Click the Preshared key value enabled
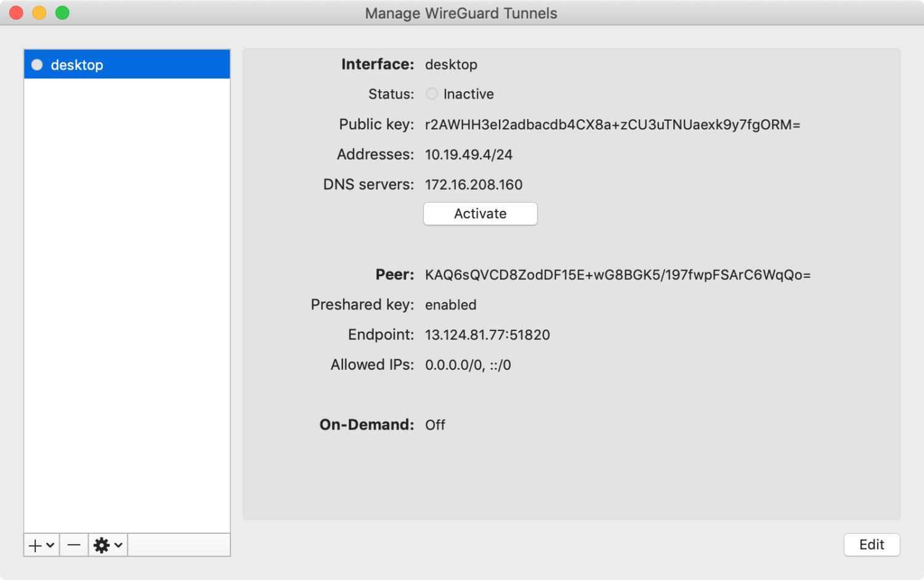This screenshot has height=580, width=924. point(451,305)
